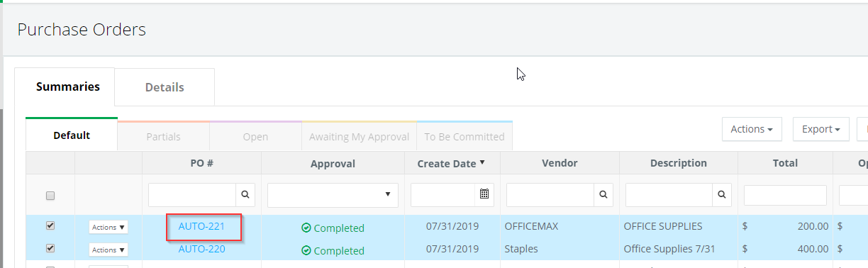Toggle the select-all checkbox in header
Viewport: 868px width, 268px height.
click(50, 195)
